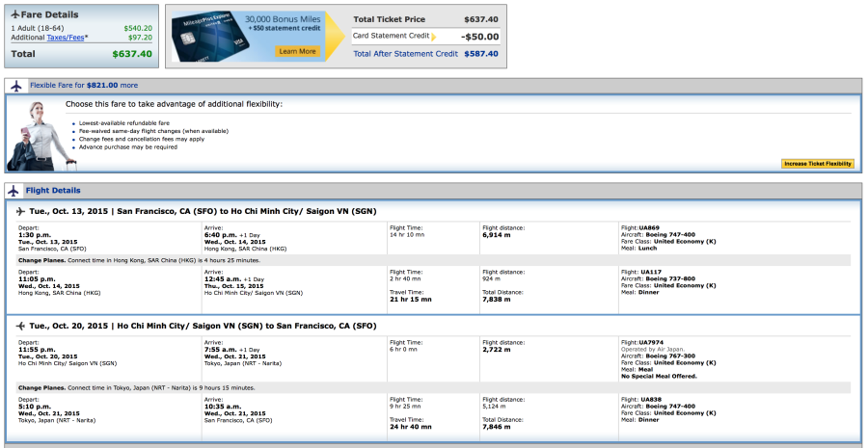Click the 24 hr 40 mn travel time
This screenshot has height=448, width=868.
tap(411, 427)
